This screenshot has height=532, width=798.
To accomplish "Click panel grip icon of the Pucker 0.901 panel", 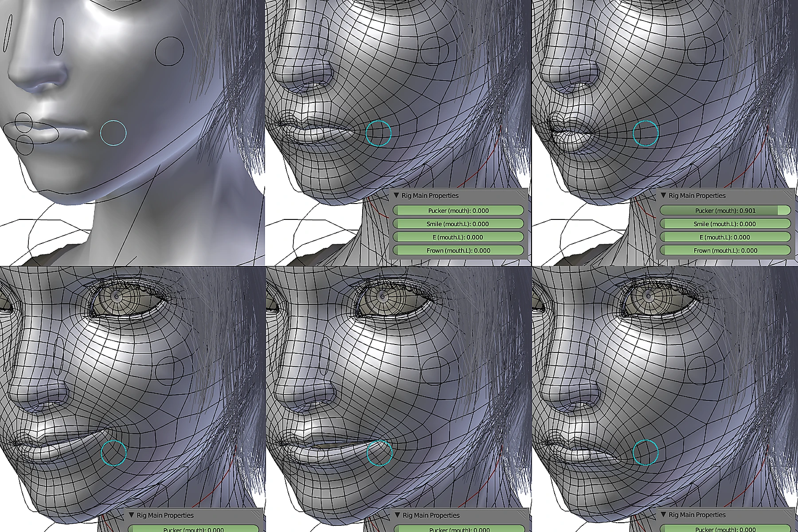I will 788,194.
